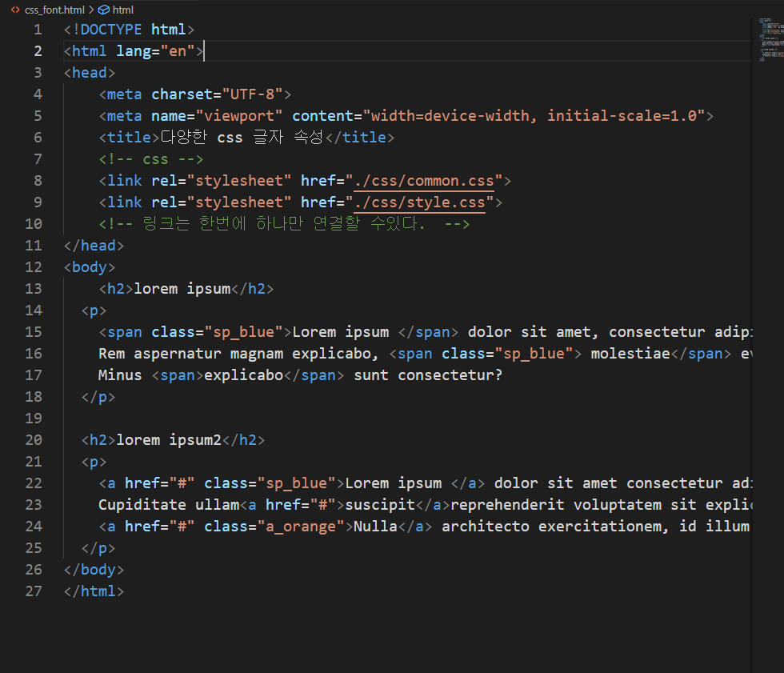The image size is (784, 673).
Task: Open the ./css/style.css link path
Action: 419,202
